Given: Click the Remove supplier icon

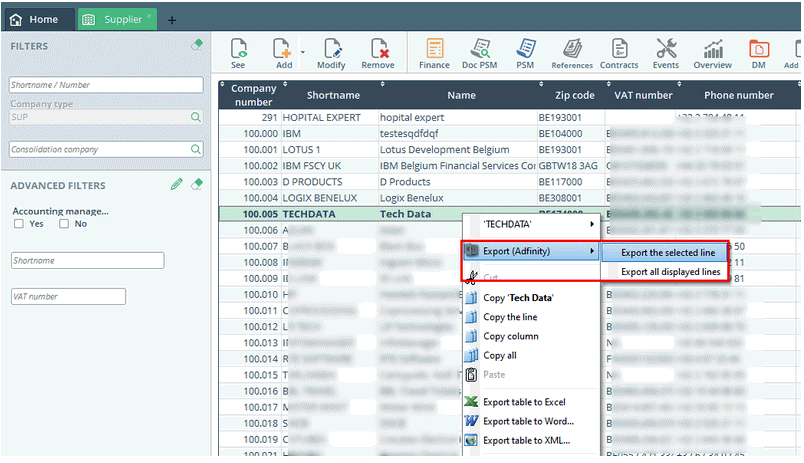Looking at the screenshot, I should coord(378,53).
